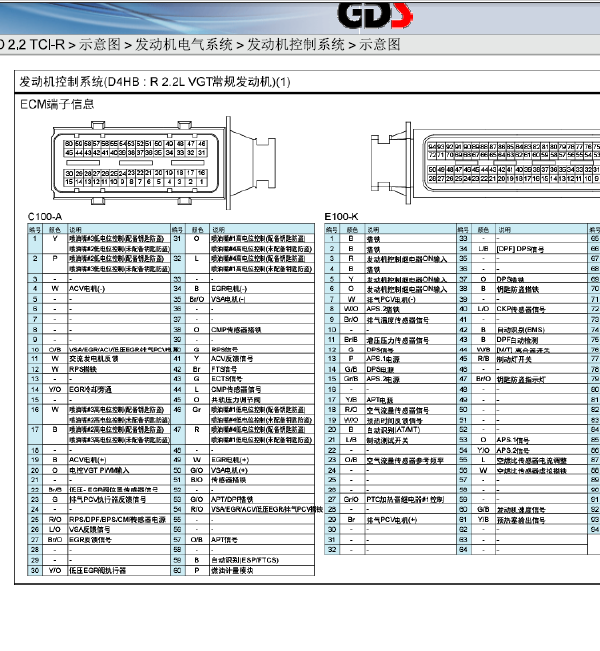The height and width of the screenshot is (651, 600).
Task: Click the E100-K table label
Action: click(341, 217)
